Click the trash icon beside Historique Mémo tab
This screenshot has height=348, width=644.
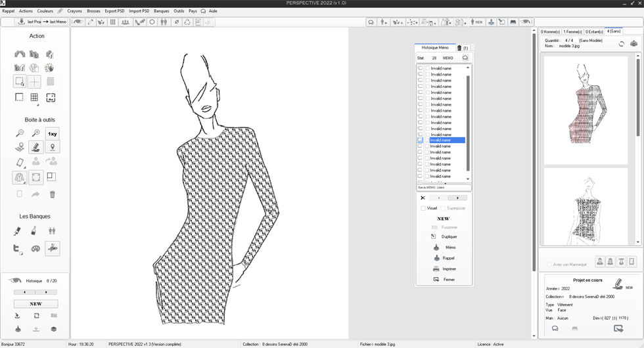tap(459, 48)
